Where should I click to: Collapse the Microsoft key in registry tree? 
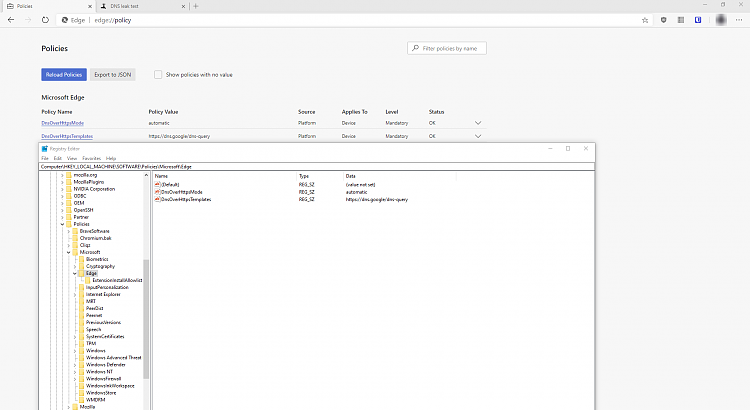pyautogui.click(x=68, y=252)
